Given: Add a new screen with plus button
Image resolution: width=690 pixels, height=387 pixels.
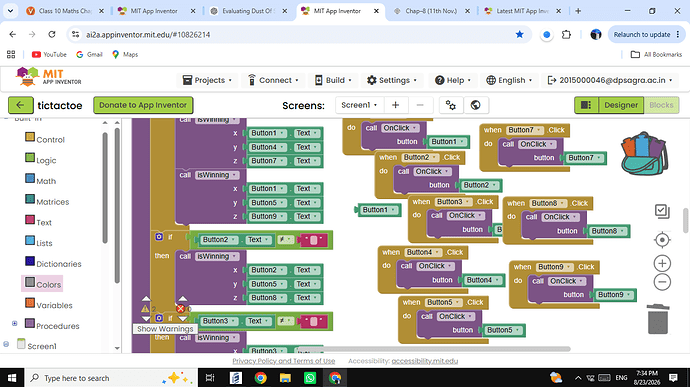Looking at the screenshot, I should [395, 105].
